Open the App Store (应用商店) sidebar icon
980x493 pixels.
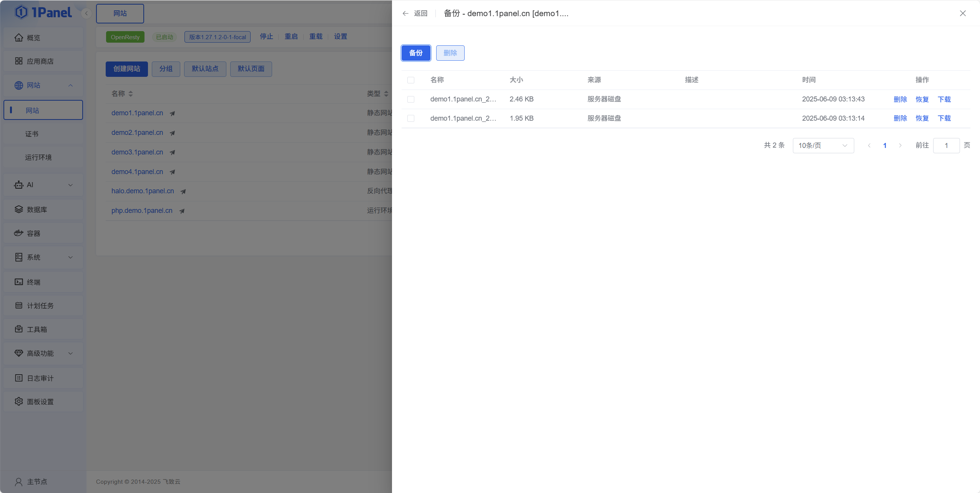[19, 61]
